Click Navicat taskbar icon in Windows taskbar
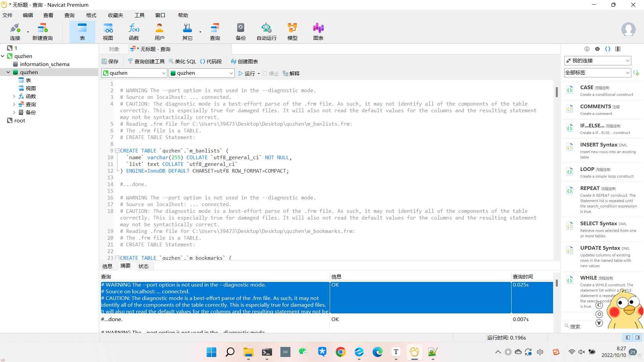The image size is (644, 362). coord(415,352)
